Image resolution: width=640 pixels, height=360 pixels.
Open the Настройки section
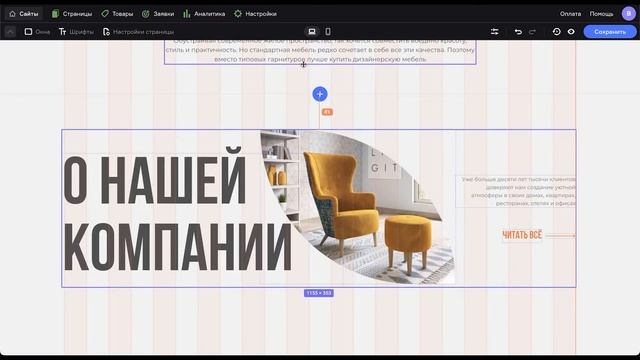[256, 14]
